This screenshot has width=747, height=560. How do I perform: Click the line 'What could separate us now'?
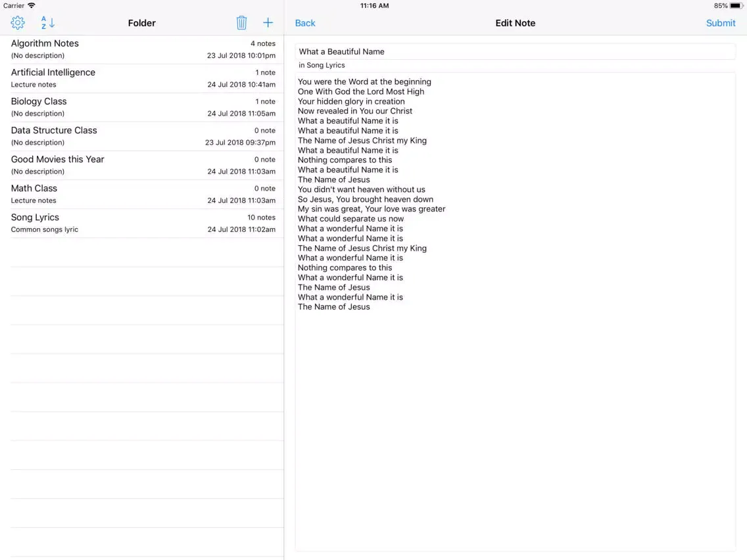[x=350, y=219]
